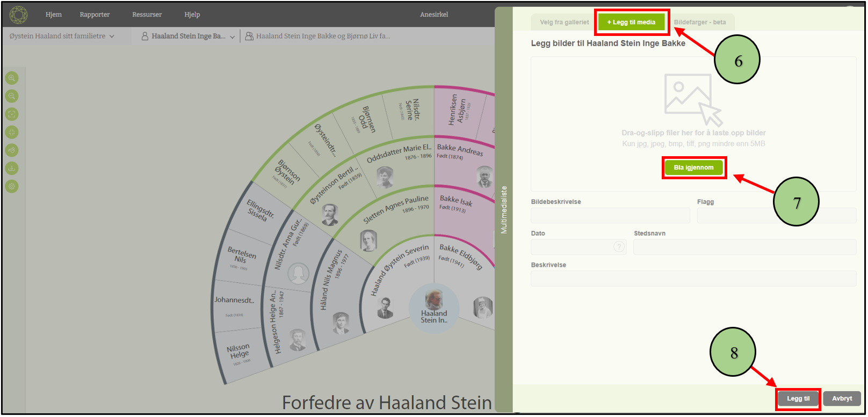Screen dimensions: 868x417
Task: Click the Bildebeskrivelse input field
Action: [610, 215]
